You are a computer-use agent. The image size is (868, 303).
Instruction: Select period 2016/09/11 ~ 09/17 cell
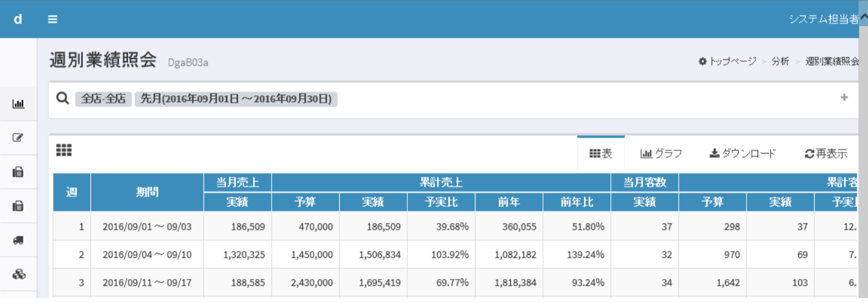point(147,283)
